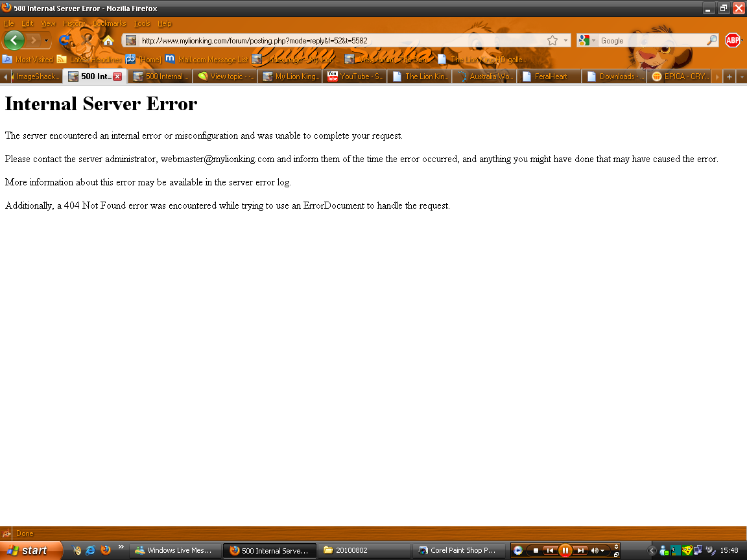Close the active 500 Internal tab
This screenshot has height=560, width=747.
[x=117, y=76]
